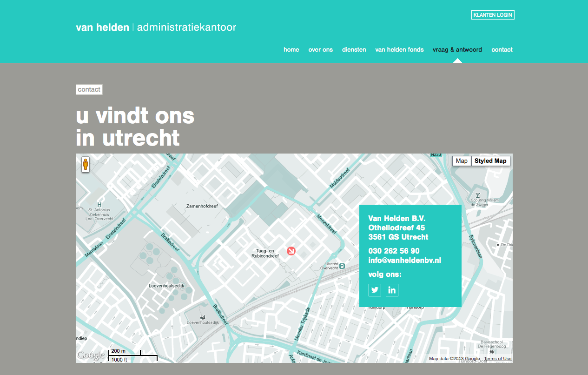
Task: Click the 3561 GS Utrecht postcode line
Action: (398, 237)
